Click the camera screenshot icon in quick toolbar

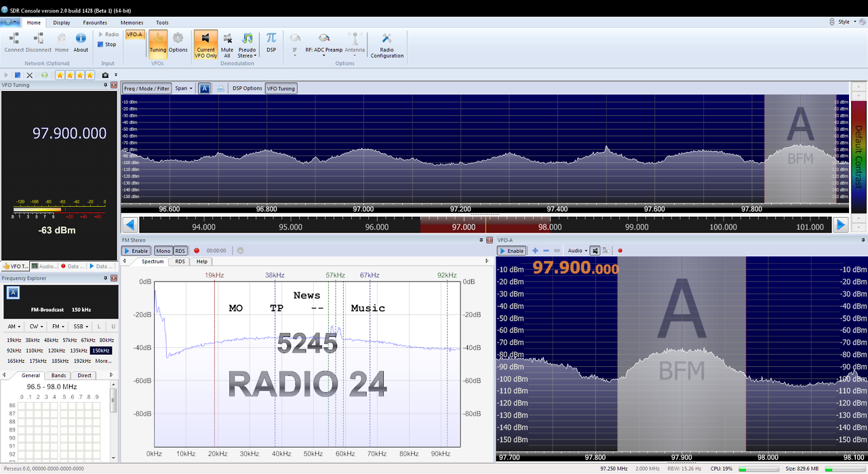(105, 75)
